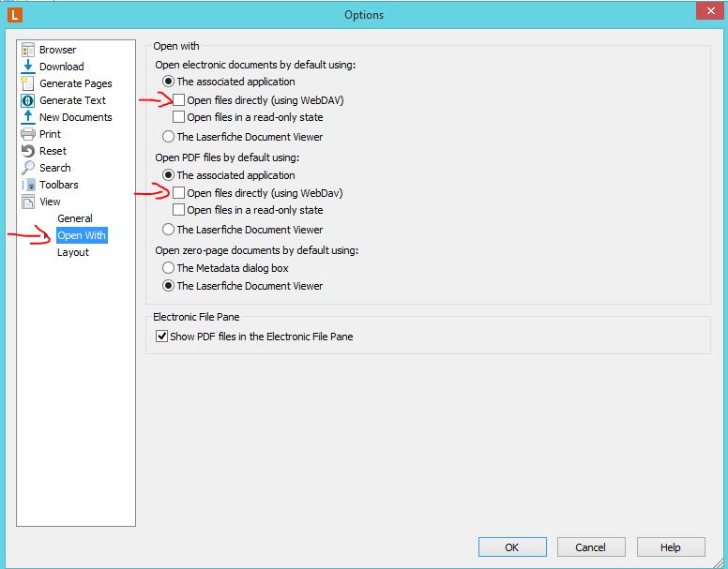Screen dimensions: 728x569
Task: Click the View category icon
Action: 28,202
